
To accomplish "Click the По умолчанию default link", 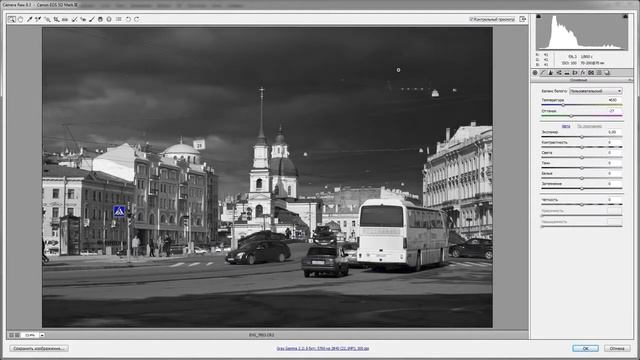I will click(589, 126).
